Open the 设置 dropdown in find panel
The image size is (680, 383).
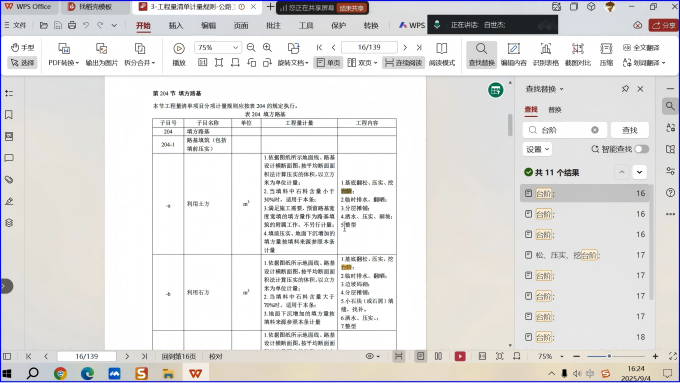tap(538, 149)
